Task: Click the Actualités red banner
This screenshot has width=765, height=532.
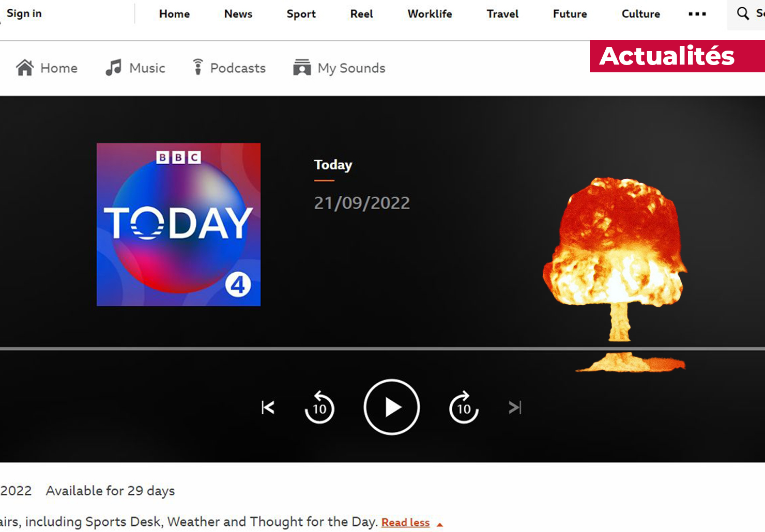Action: (677, 56)
